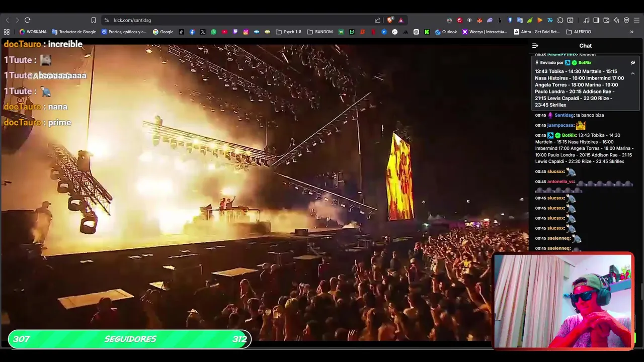Viewport: 644px width, 362px height.
Task: Open the Traductor de Google bookmark
Action: (x=74, y=32)
